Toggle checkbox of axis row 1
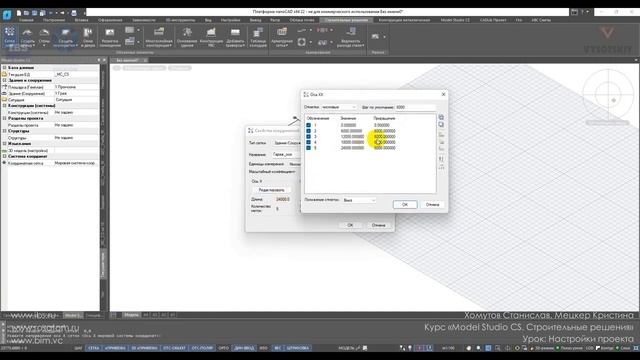 click(x=309, y=125)
